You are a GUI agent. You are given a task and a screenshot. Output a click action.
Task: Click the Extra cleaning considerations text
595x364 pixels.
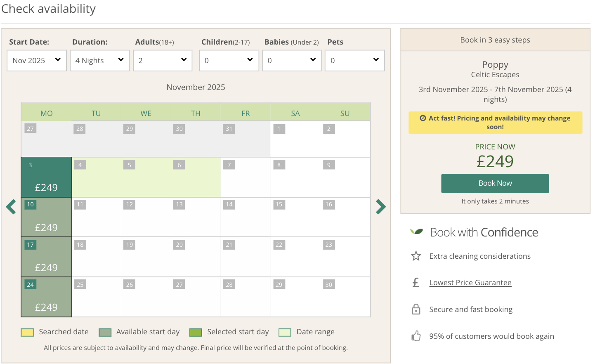(480, 256)
